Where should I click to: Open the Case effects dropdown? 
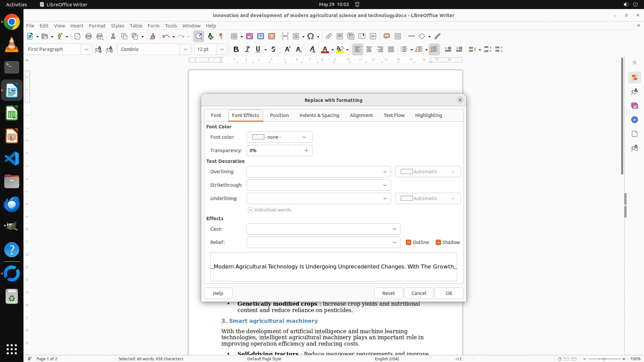(323, 229)
